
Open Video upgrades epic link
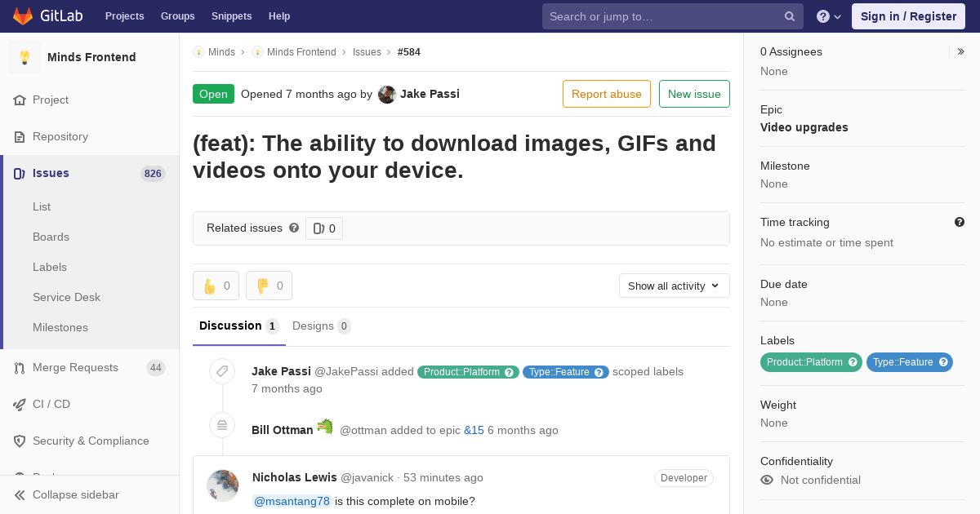coord(804,127)
